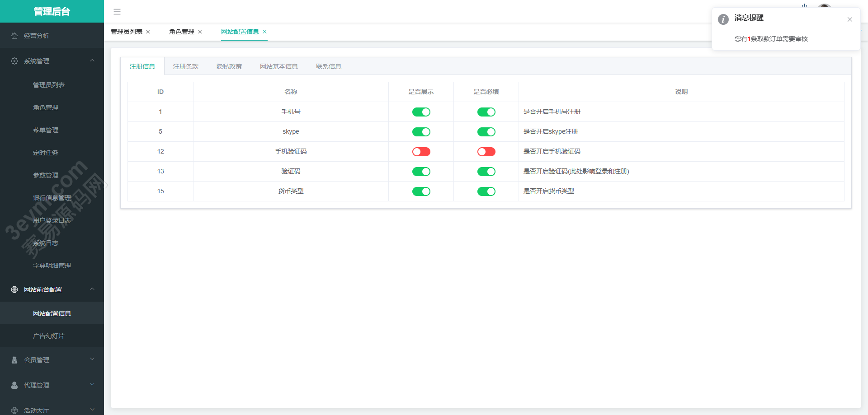
Task: Expand the 会员管理 submenu arrow
Action: (x=92, y=359)
